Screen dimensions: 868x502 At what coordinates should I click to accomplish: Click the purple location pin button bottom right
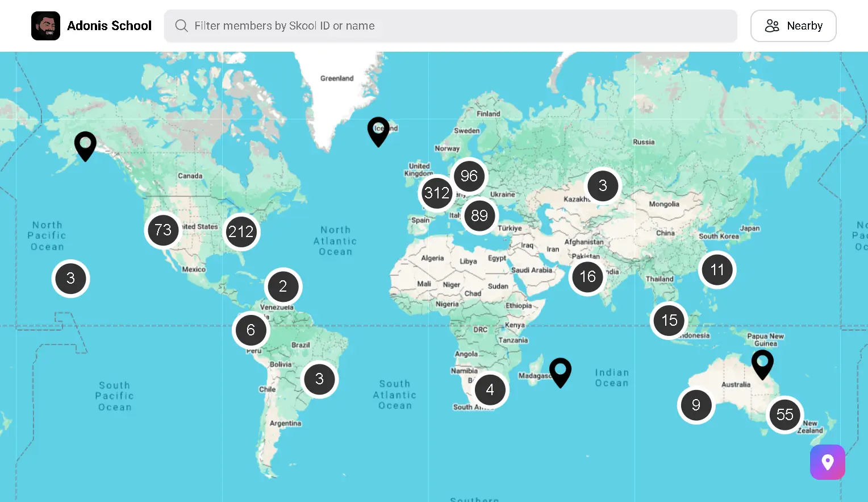(x=827, y=462)
